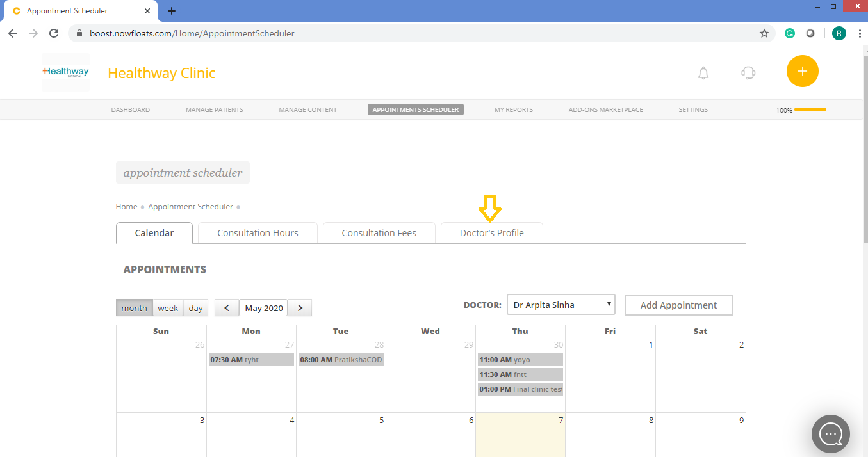Open Chrome three-dot menu

point(858,33)
